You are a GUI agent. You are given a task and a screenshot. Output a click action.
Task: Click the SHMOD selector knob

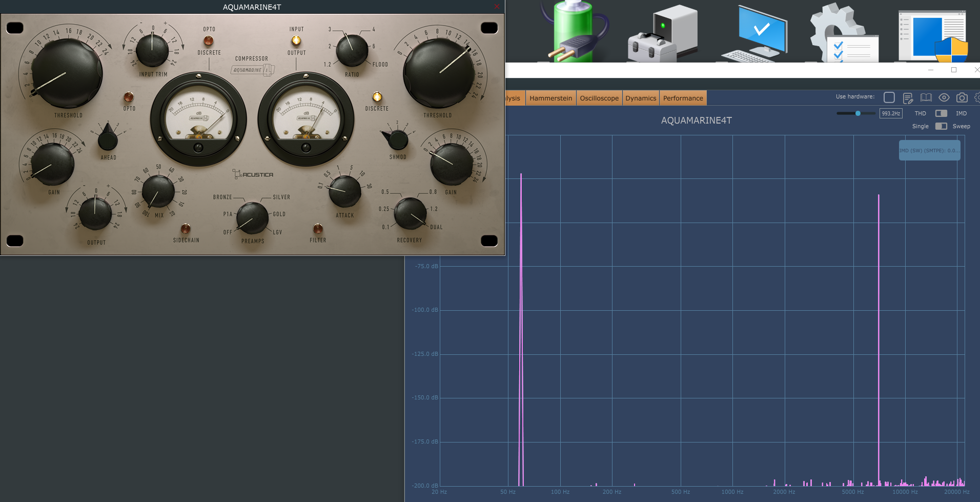[x=396, y=139]
